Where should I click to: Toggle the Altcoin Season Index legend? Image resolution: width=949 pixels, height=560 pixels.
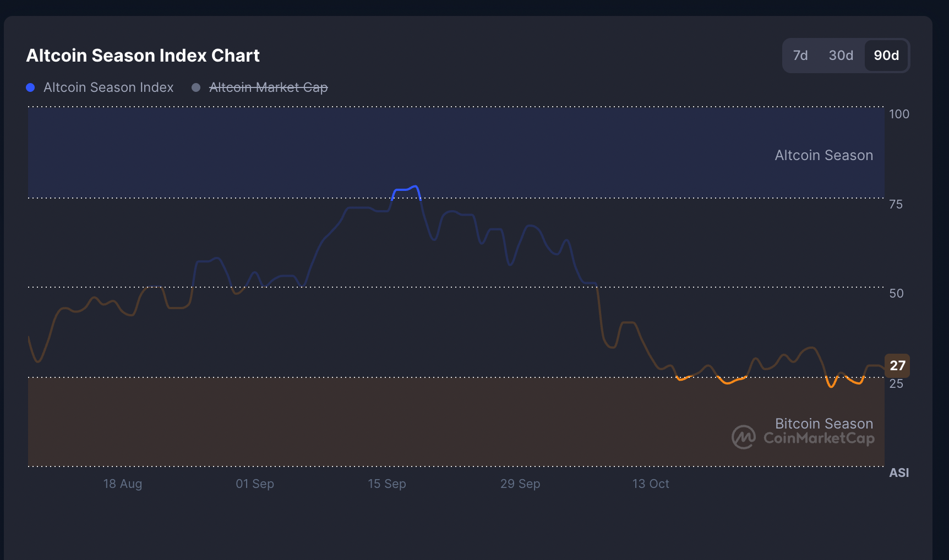(x=108, y=87)
